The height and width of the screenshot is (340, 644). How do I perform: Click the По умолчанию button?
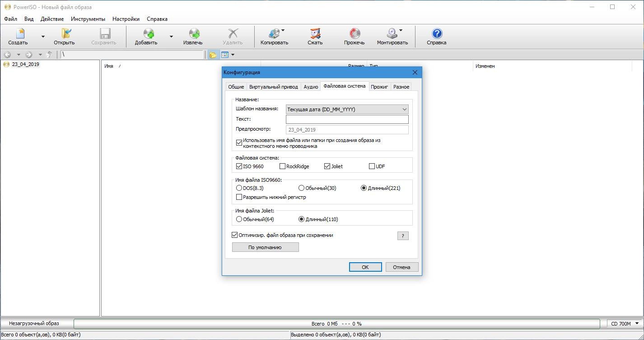(265, 247)
